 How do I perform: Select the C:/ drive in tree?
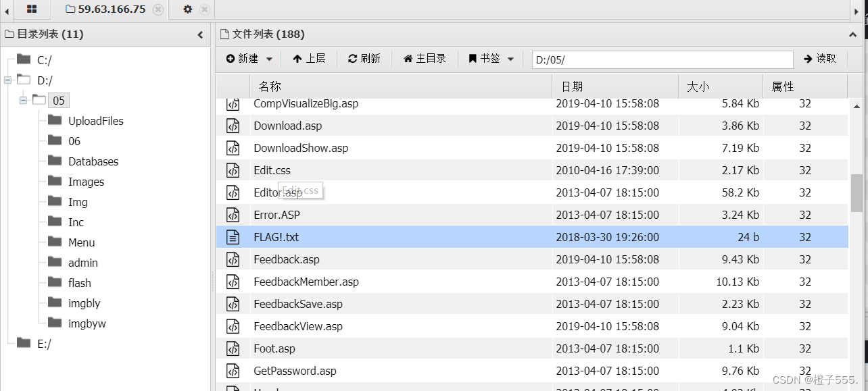[x=44, y=60]
